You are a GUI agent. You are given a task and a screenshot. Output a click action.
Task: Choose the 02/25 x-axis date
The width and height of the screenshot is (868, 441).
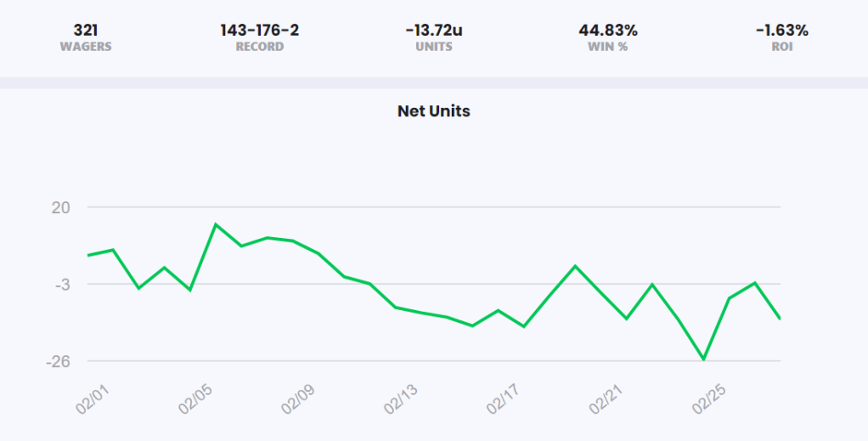point(712,399)
